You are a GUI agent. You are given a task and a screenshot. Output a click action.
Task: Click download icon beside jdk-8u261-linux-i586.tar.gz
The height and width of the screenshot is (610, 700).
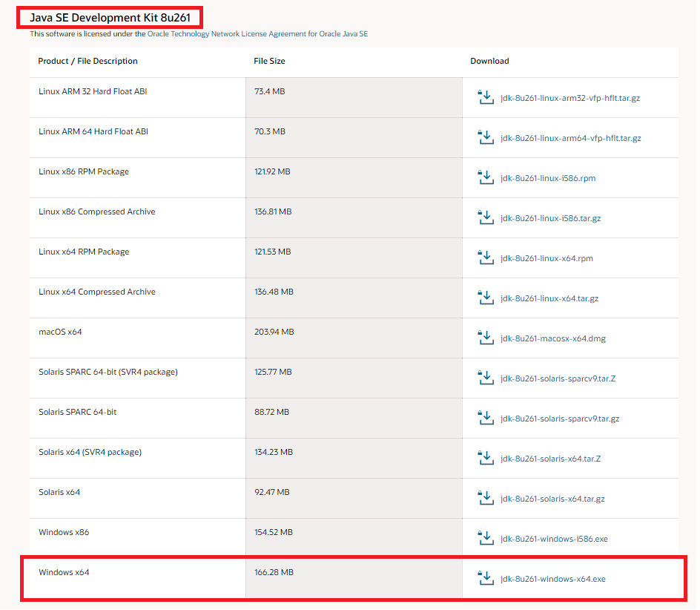(485, 217)
